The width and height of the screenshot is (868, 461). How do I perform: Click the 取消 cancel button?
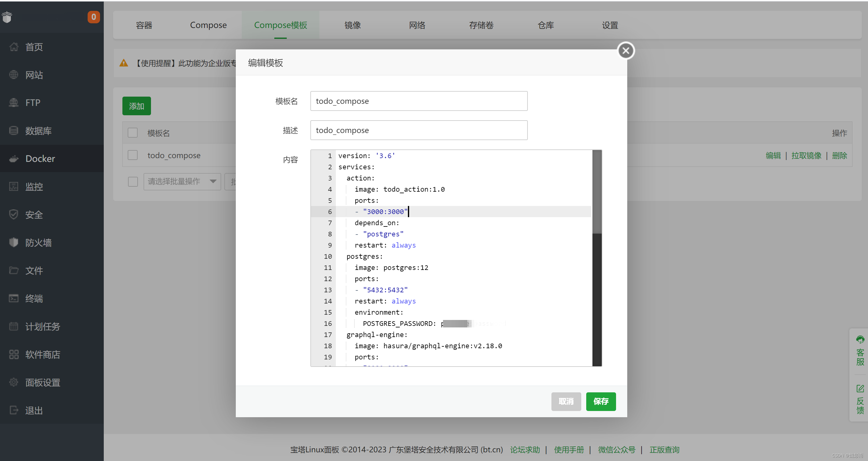point(566,401)
